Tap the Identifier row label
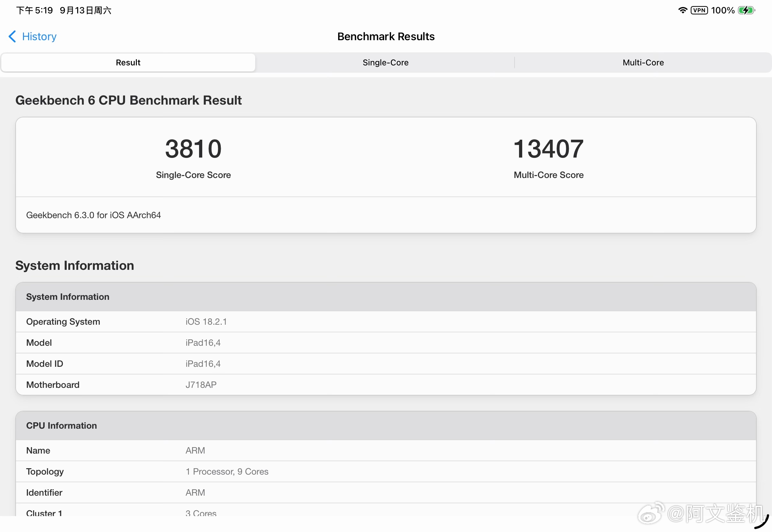This screenshot has height=532, width=772. 44,492
